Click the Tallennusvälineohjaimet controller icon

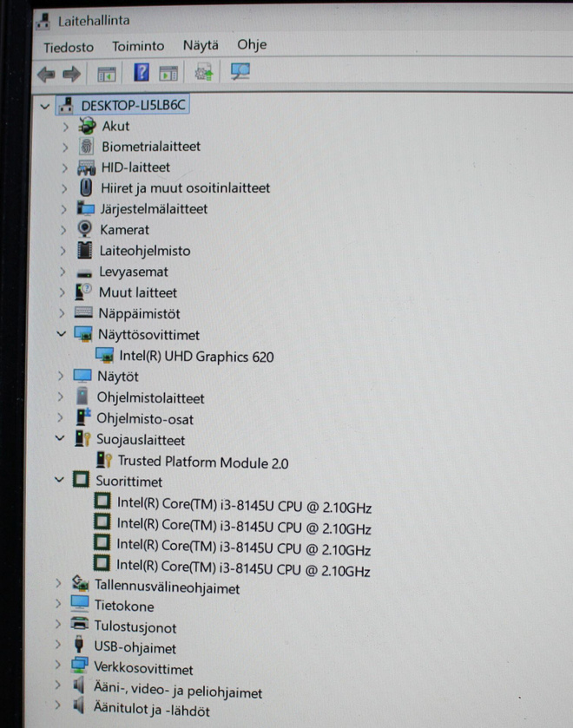(80, 584)
